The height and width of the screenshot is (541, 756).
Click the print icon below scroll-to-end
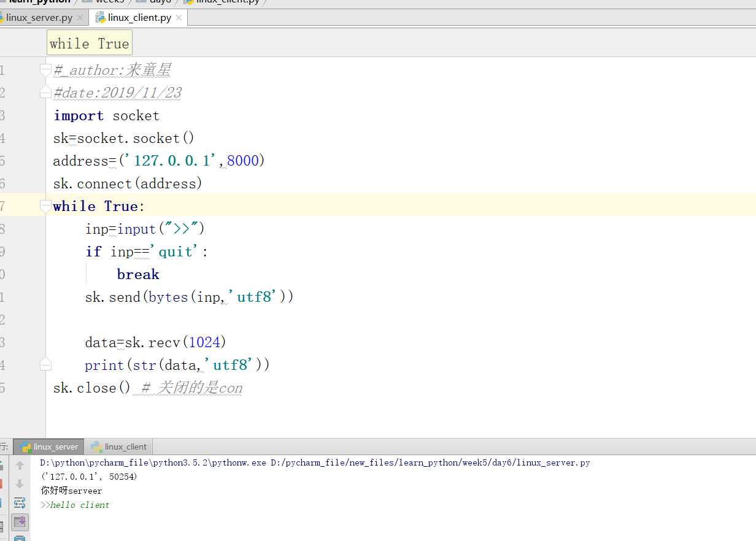tap(20, 538)
